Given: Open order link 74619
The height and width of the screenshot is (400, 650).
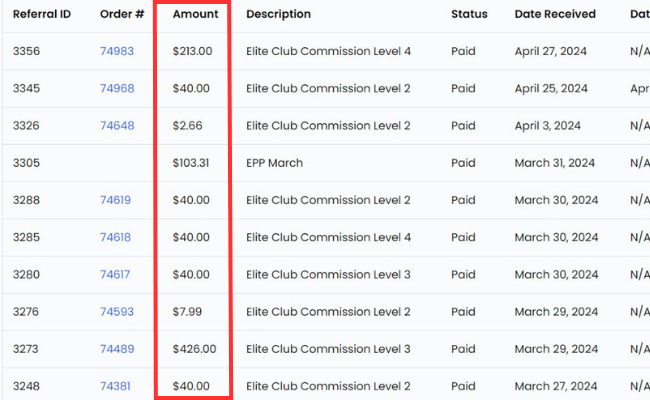Looking at the screenshot, I should [x=115, y=200].
